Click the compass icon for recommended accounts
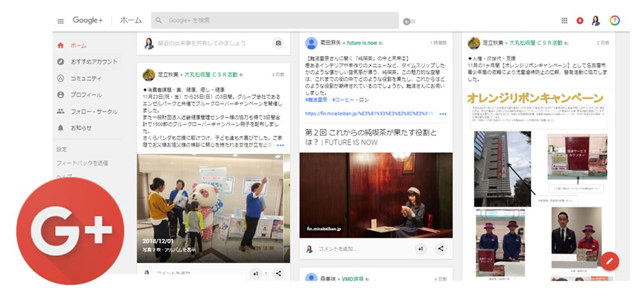Viewport: 644px width, 294px height. [61, 62]
